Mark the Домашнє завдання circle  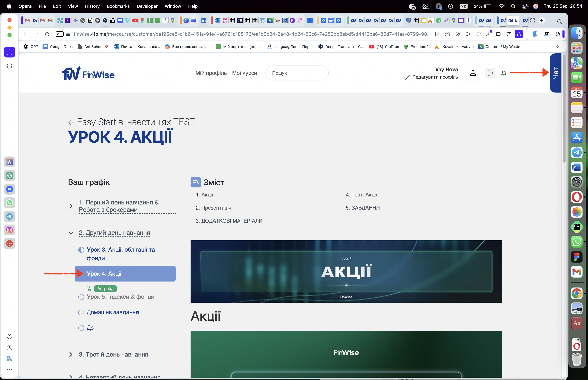(81, 312)
